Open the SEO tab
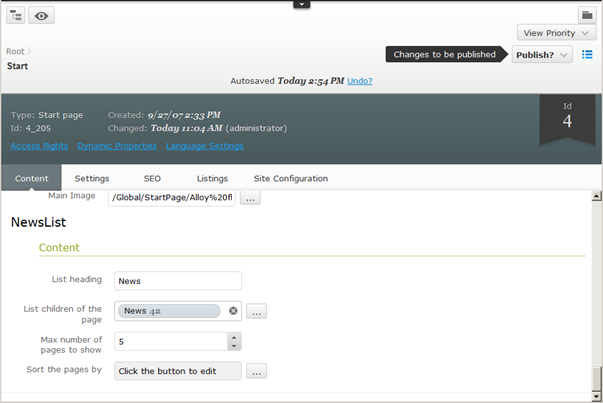This screenshot has width=603, height=403. tap(152, 178)
